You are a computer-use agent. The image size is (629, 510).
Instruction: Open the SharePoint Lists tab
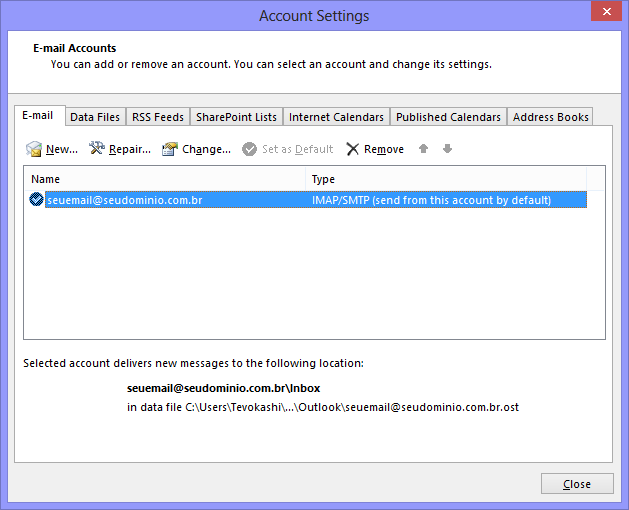[x=236, y=117]
